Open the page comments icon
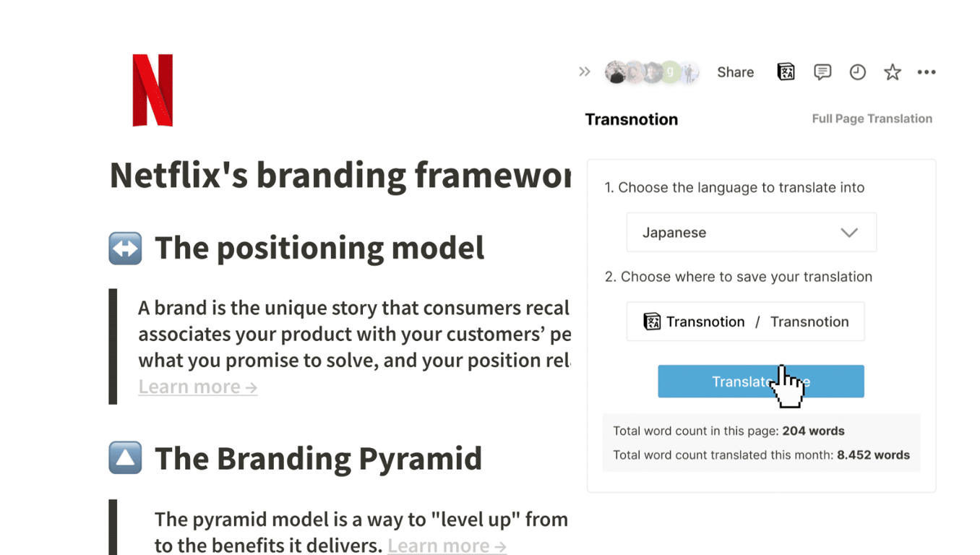 822,72
